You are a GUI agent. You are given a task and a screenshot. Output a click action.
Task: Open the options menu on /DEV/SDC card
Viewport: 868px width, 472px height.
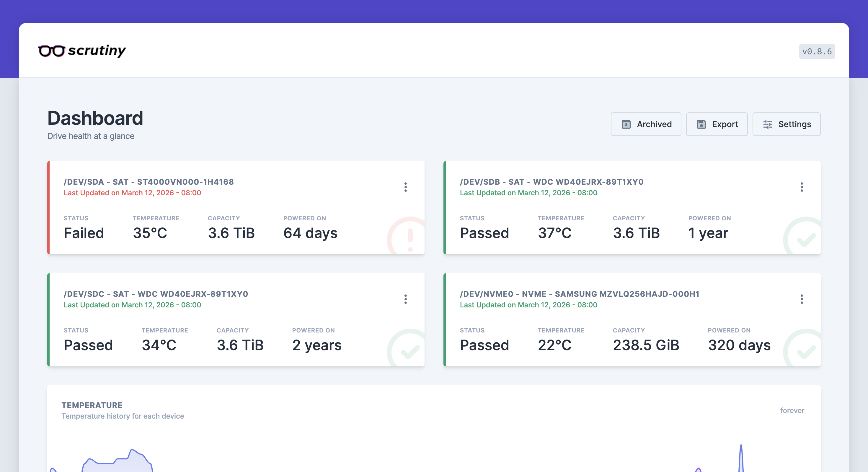pyautogui.click(x=406, y=300)
